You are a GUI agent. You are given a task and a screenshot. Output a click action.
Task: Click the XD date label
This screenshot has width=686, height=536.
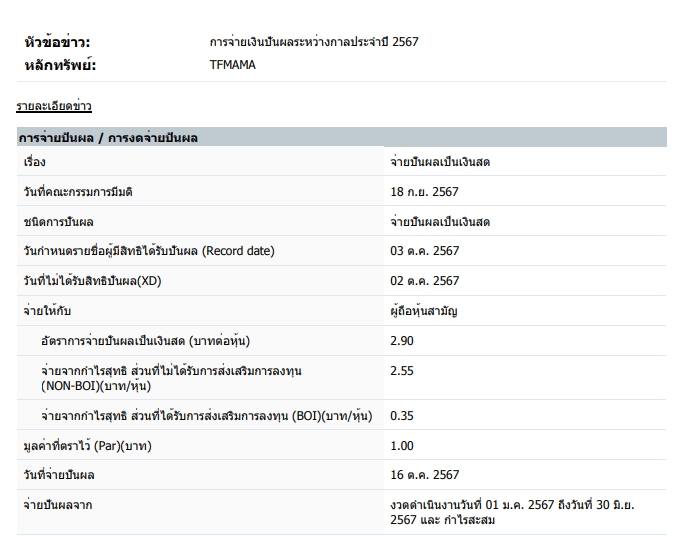[91, 281]
